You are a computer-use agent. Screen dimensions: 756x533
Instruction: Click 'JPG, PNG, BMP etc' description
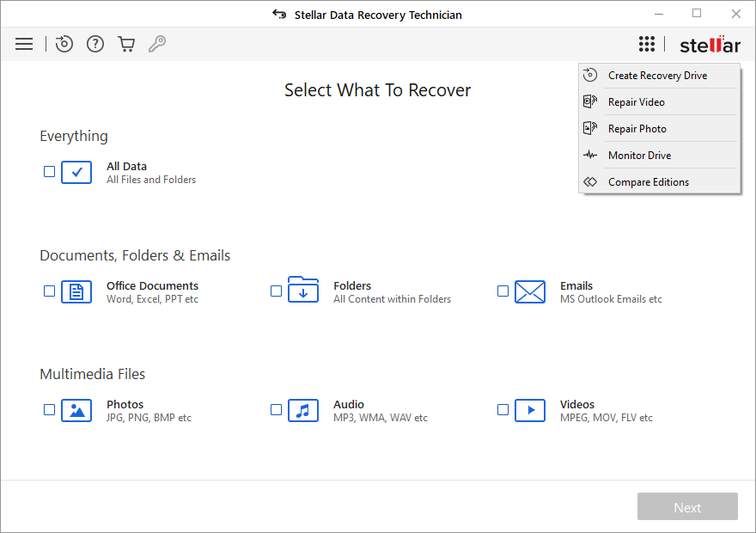click(149, 418)
